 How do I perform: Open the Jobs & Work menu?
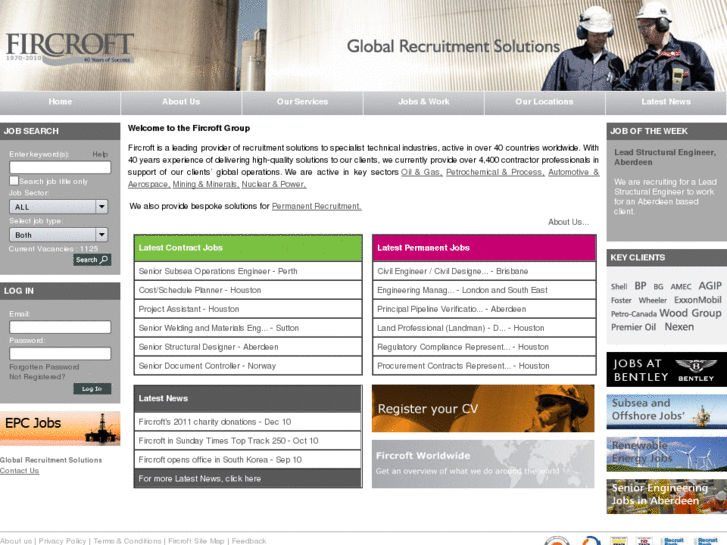click(424, 102)
